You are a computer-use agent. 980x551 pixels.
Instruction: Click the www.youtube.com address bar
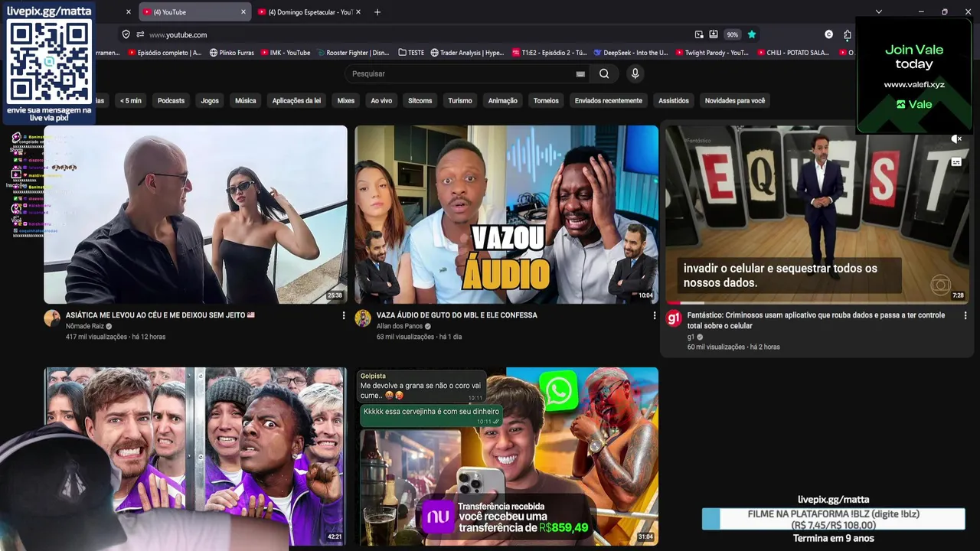click(x=178, y=34)
